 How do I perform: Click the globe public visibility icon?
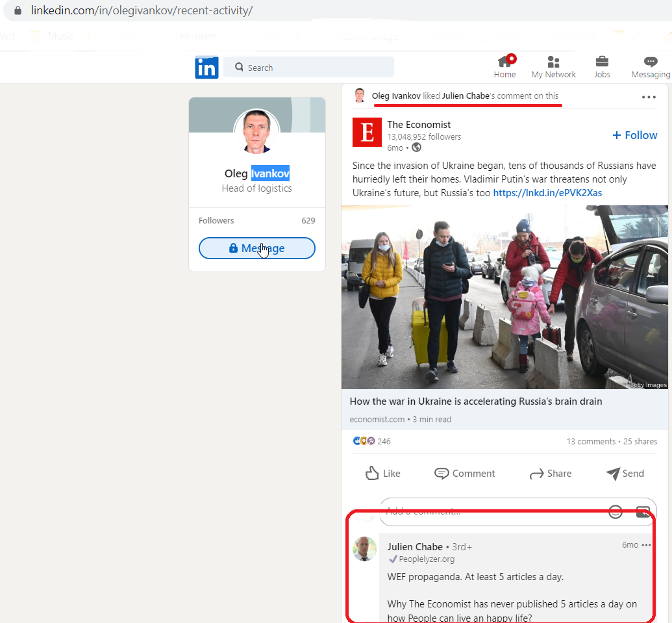pos(416,147)
